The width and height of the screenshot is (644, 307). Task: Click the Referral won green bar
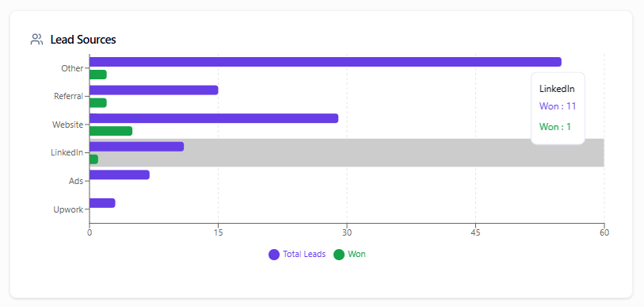point(98,103)
